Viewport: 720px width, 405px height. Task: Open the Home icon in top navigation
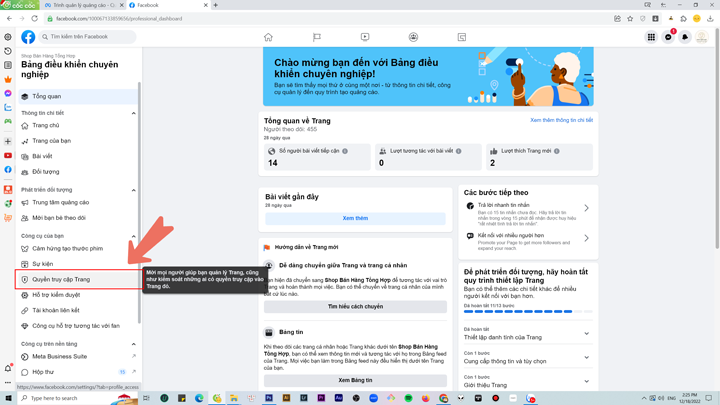(268, 37)
